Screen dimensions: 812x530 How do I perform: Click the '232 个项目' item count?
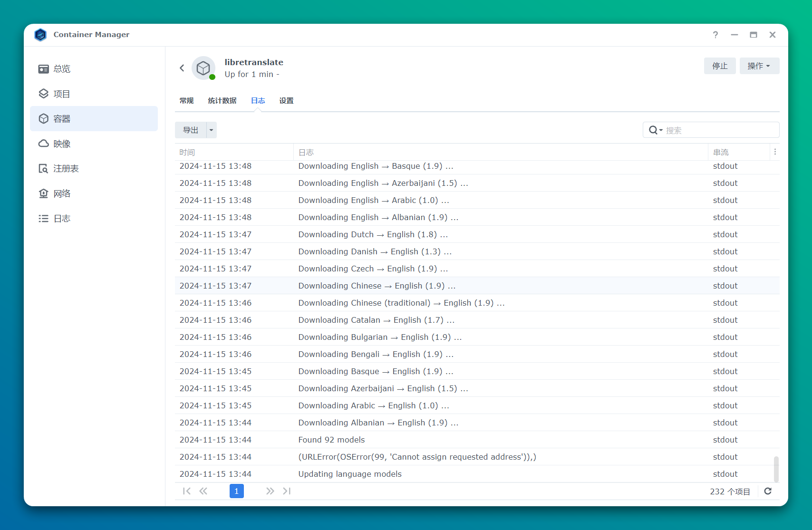[x=730, y=491]
